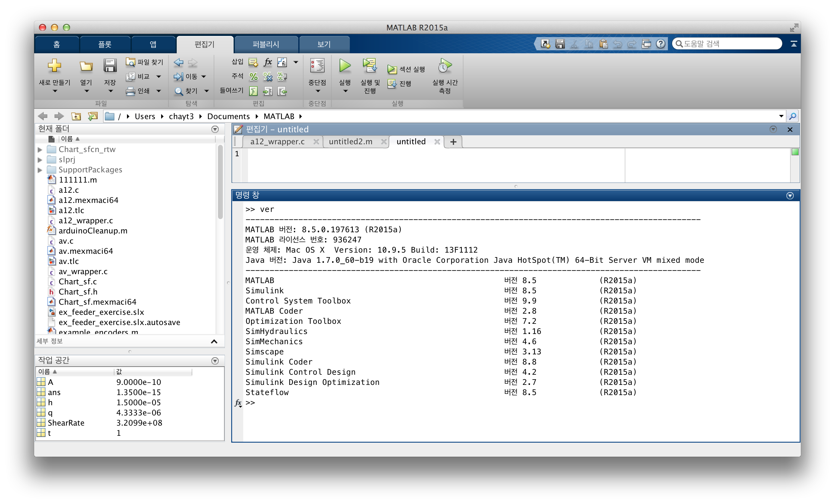
Task: Add a new editor tab with plus button
Action: [x=453, y=142]
